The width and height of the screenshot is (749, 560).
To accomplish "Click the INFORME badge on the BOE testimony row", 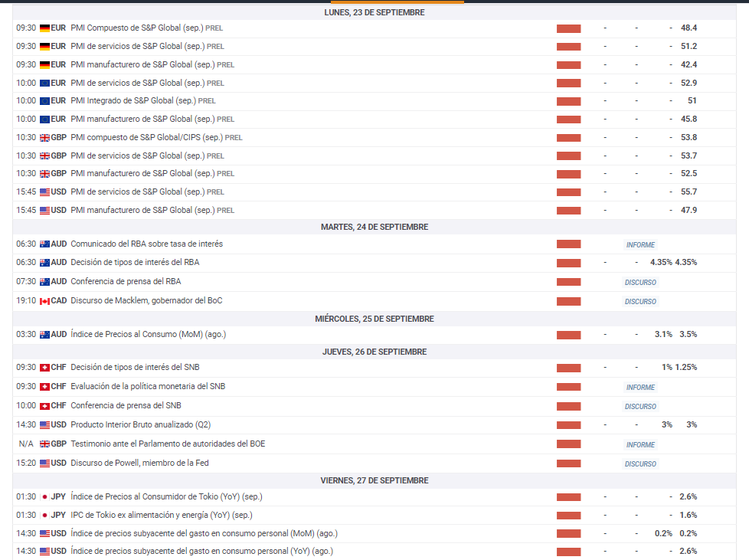I will (x=640, y=445).
